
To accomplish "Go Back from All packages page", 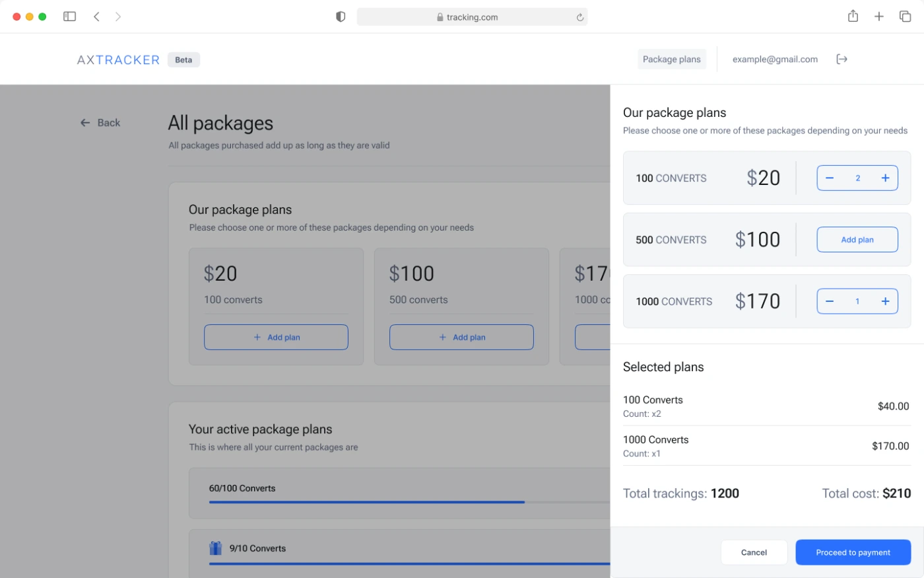I will 100,123.
